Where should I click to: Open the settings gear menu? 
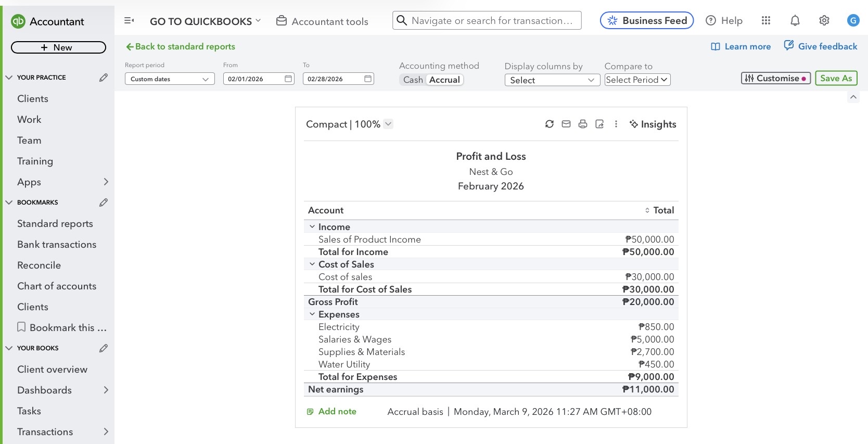pos(824,21)
